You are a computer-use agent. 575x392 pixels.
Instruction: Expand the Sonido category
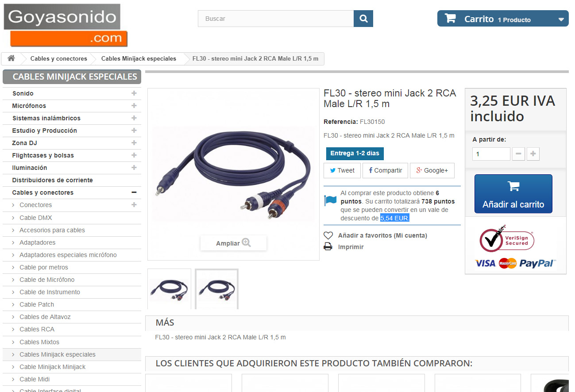pos(134,93)
